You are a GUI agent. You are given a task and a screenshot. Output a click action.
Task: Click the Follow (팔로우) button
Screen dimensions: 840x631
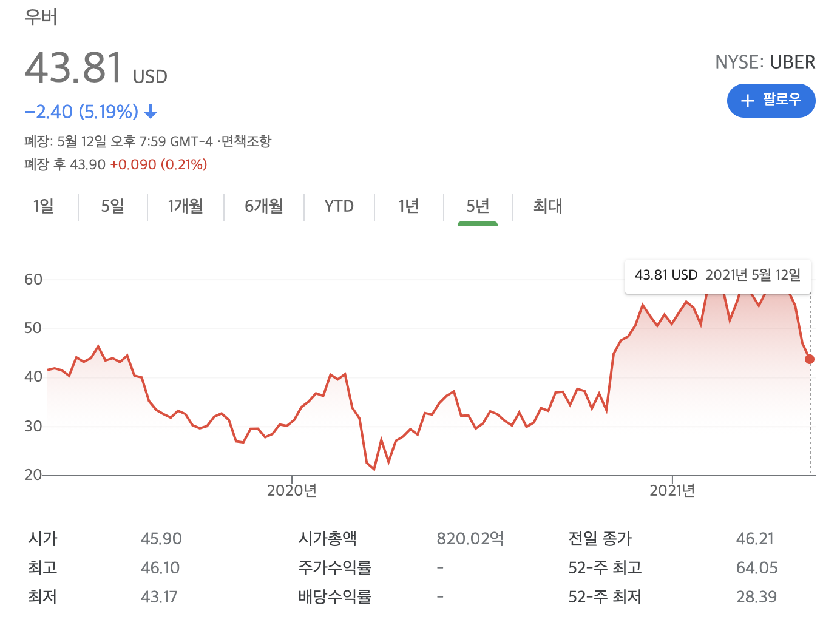pos(771,100)
